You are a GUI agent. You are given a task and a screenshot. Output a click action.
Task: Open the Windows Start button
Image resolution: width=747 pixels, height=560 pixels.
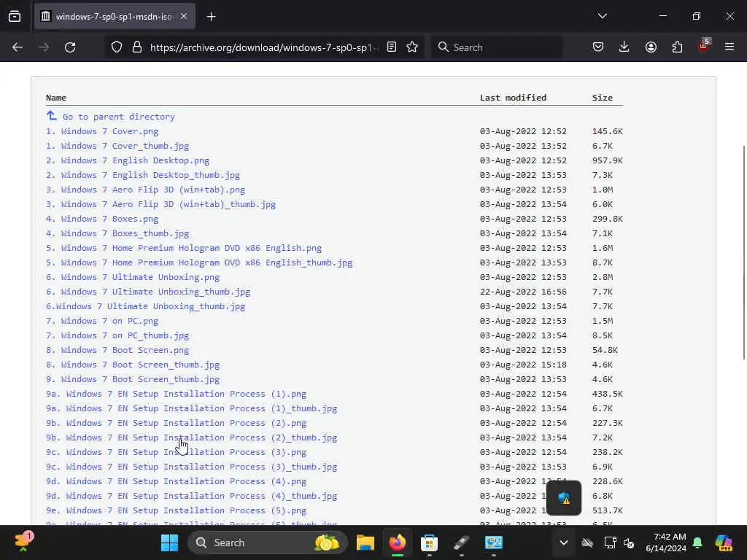169,542
